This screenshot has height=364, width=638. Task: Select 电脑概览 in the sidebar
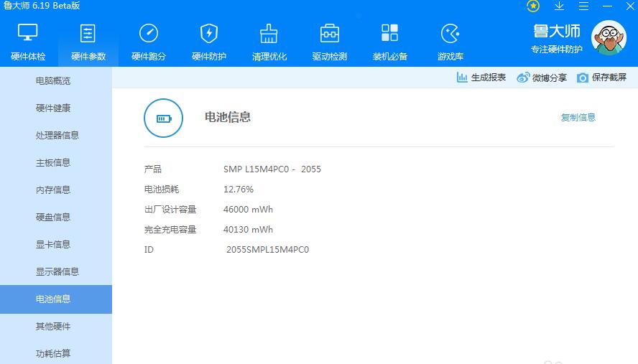click(53, 81)
